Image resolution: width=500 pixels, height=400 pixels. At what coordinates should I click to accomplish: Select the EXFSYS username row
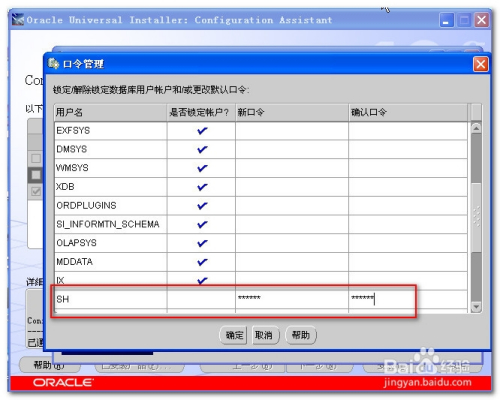click(111, 131)
